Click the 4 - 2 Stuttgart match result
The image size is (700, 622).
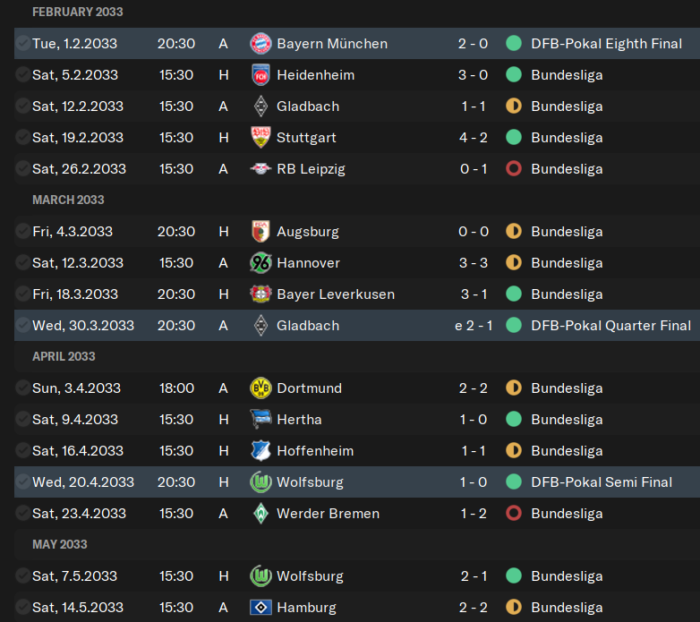pos(473,137)
